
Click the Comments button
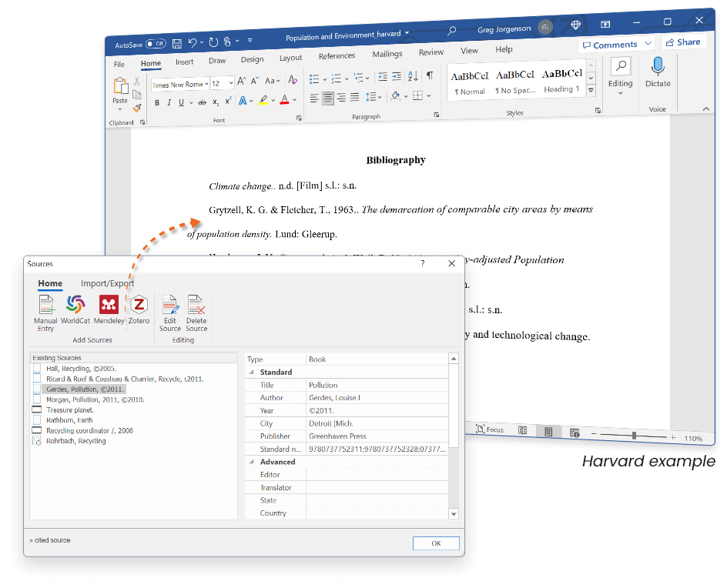coord(610,45)
